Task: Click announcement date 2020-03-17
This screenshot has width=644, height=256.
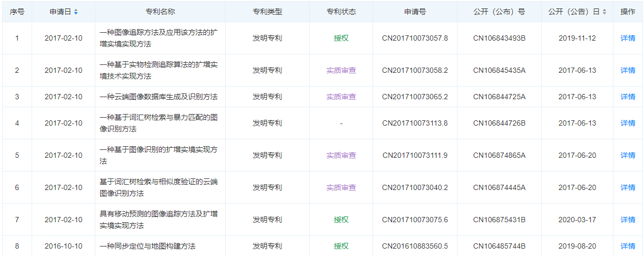Action: click(x=577, y=220)
